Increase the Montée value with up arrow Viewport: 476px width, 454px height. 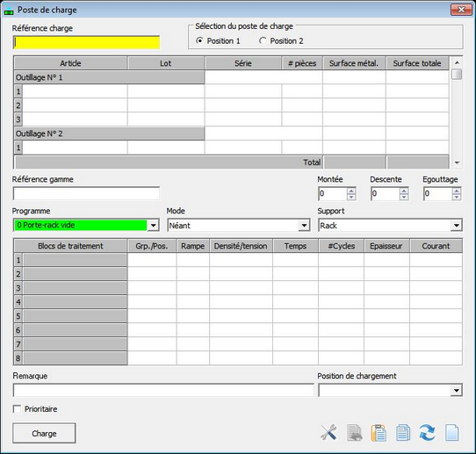pyautogui.click(x=351, y=191)
